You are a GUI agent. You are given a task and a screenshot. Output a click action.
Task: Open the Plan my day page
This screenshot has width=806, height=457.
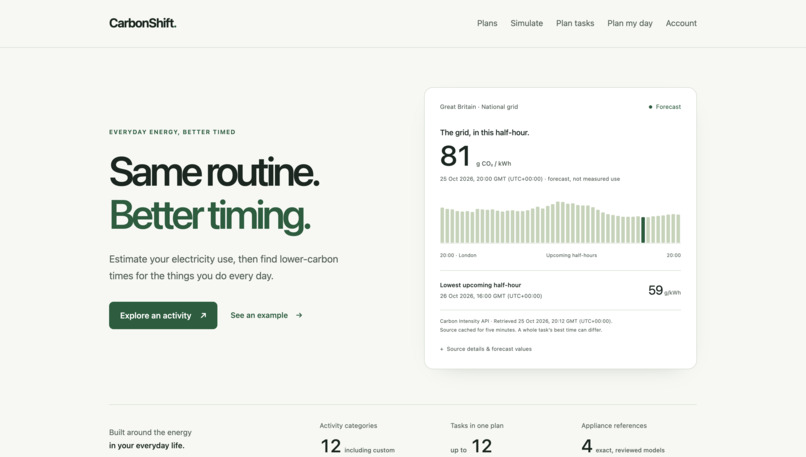pos(630,23)
